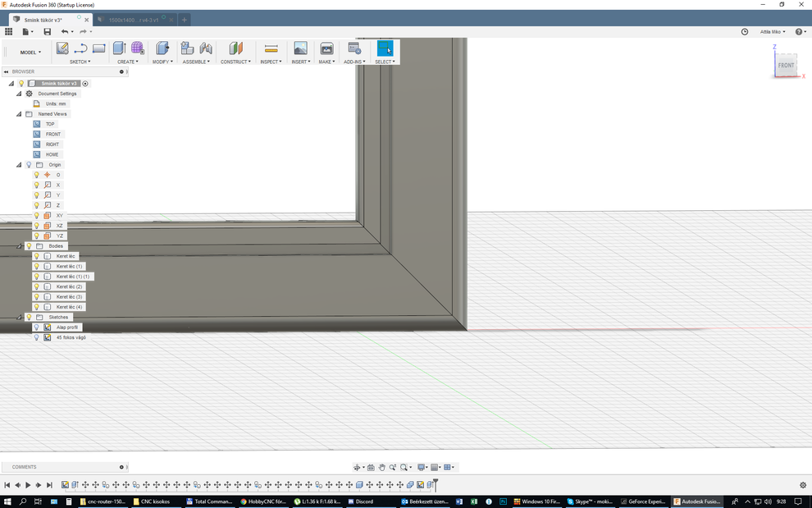Toggle visibility of the Sketches folder
Image resolution: width=812 pixels, height=508 pixels.
29,318
